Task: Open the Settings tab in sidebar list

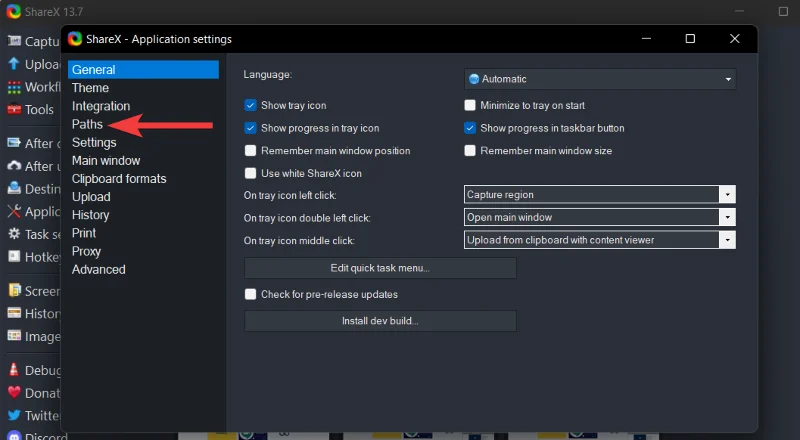Action: (94, 142)
